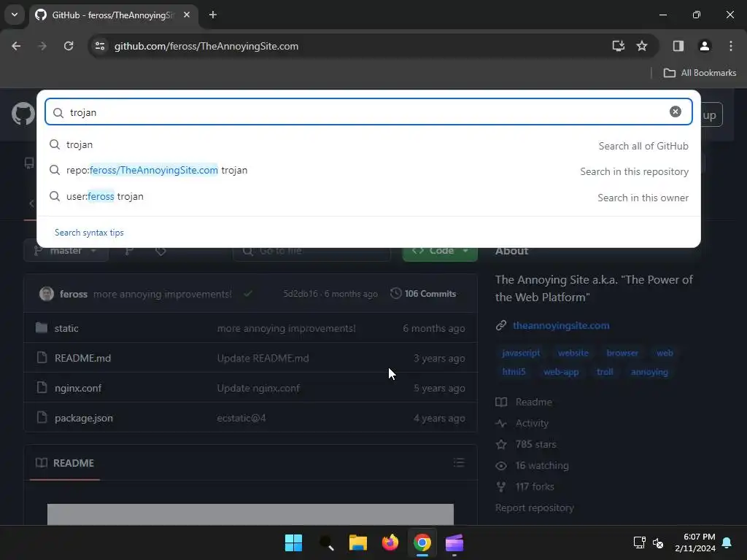Viewport: 747px width, 560px height.
Task: Close the GitHub feross tab
Action: [187, 15]
